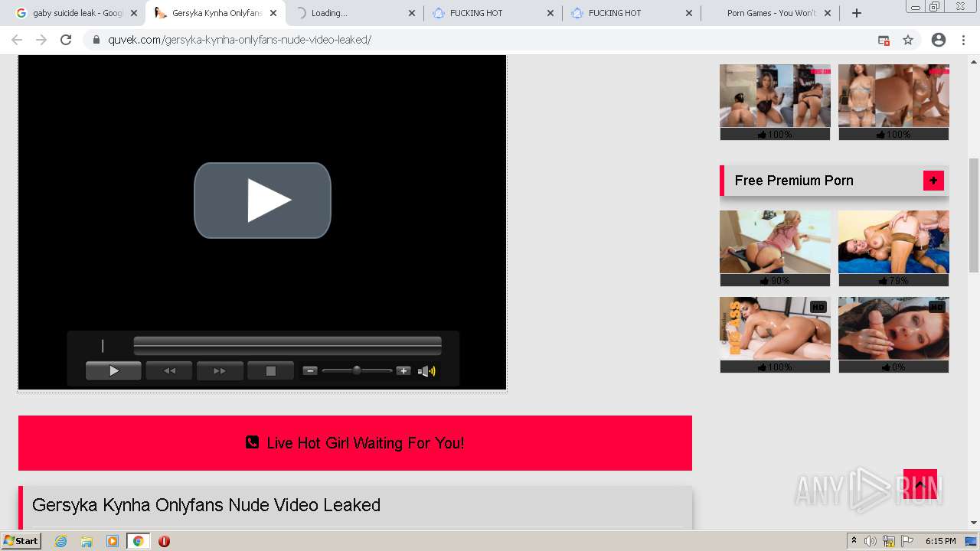Bookmark this page with the star icon
This screenshot has width=980, height=551.
908,40
